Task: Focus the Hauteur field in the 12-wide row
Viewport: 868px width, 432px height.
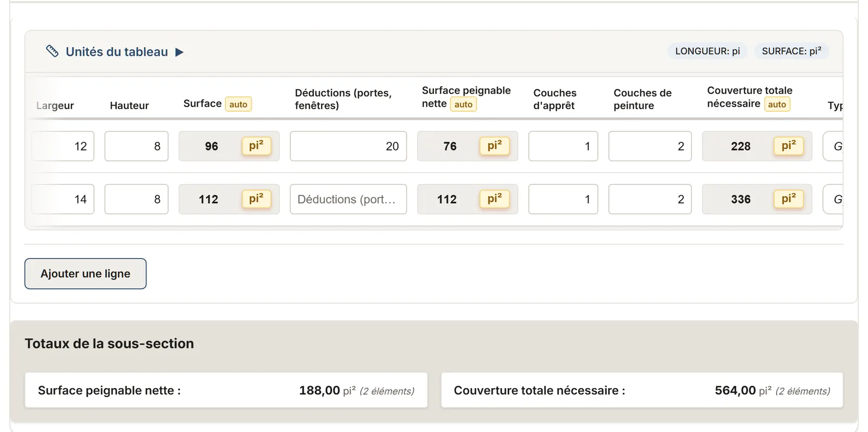Action: pos(137,146)
